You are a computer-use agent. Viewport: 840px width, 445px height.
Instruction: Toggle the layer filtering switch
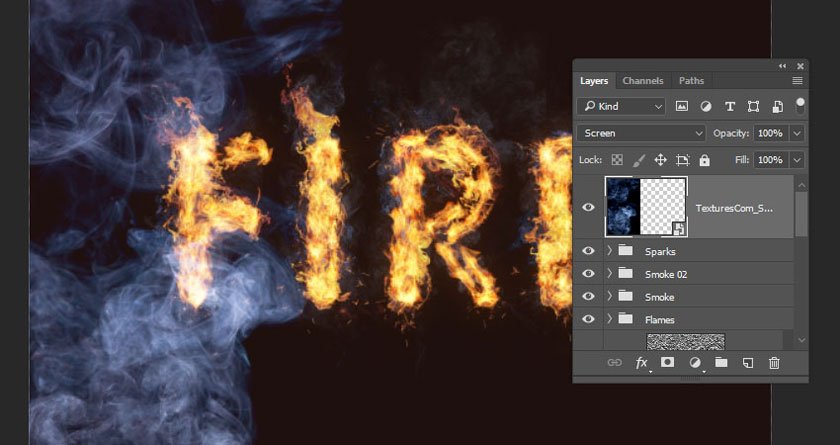click(800, 105)
